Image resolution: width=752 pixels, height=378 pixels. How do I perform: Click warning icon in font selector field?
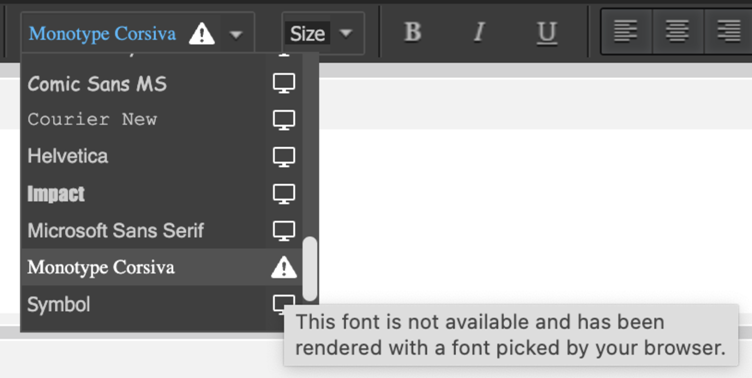[201, 34]
